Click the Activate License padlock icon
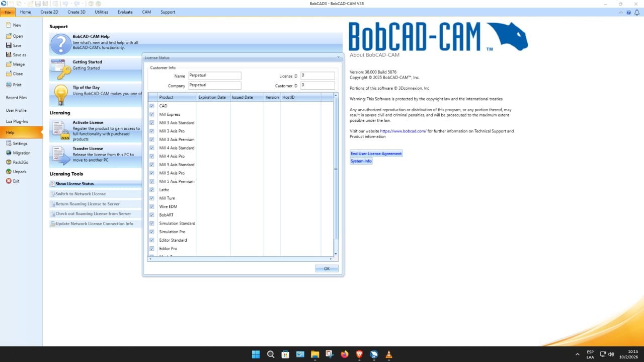The image size is (644, 362). (x=61, y=130)
